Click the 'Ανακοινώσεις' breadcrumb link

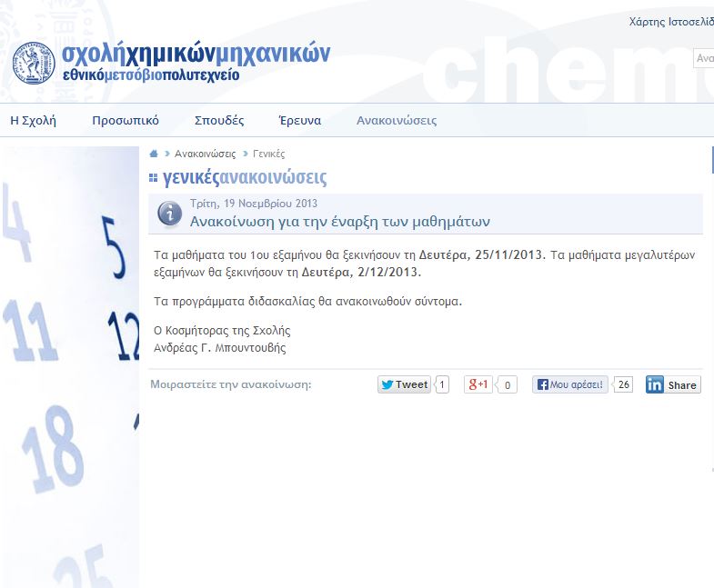[x=205, y=154]
